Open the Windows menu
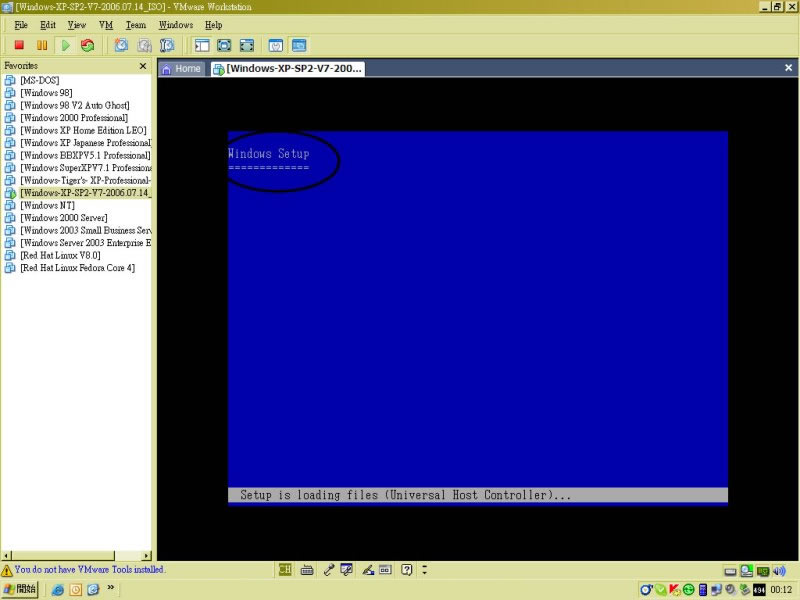800x600 pixels. point(176,25)
